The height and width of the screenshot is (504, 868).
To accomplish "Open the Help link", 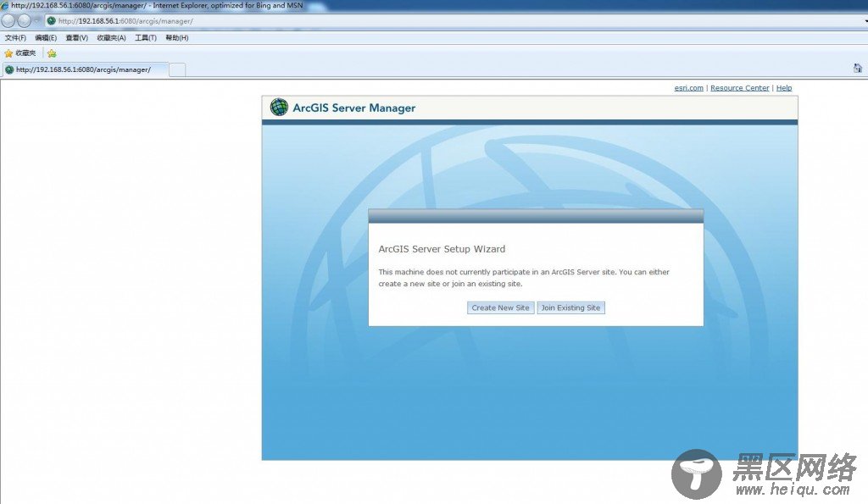I will pyautogui.click(x=784, y=88).
